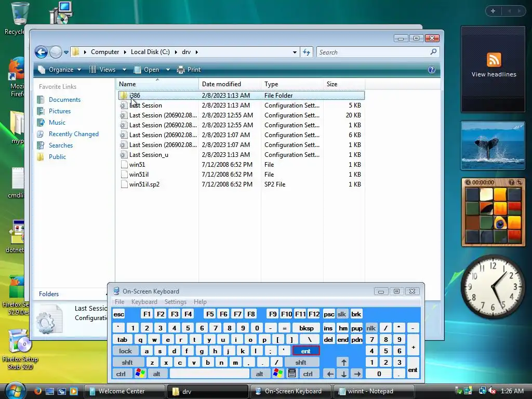The width and height of the screenshot is (532, 399).
Task: Toggle the nlk (num lock) key
Action: click(371, 328)
